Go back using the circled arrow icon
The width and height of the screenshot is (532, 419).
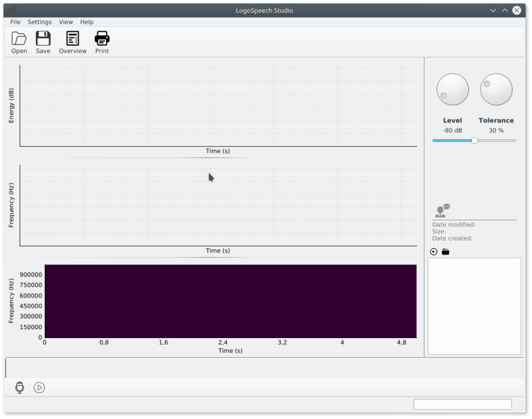pos(434,251)
